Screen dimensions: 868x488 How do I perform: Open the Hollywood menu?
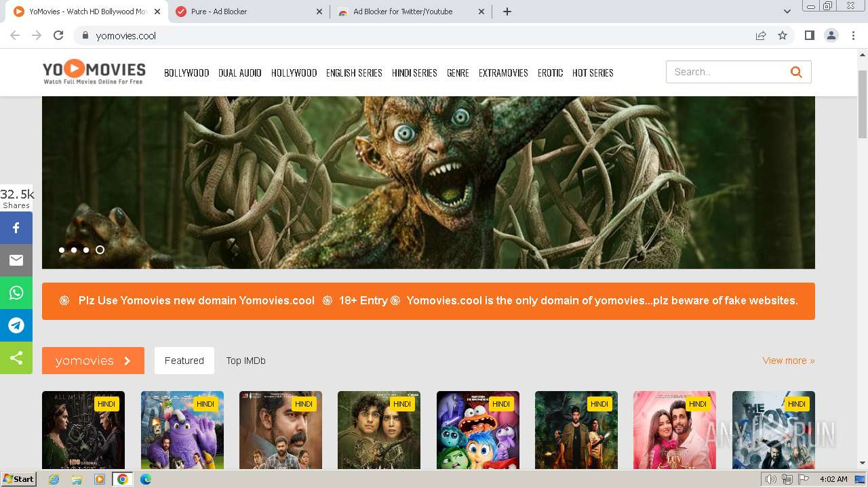(x=294, y=73)
